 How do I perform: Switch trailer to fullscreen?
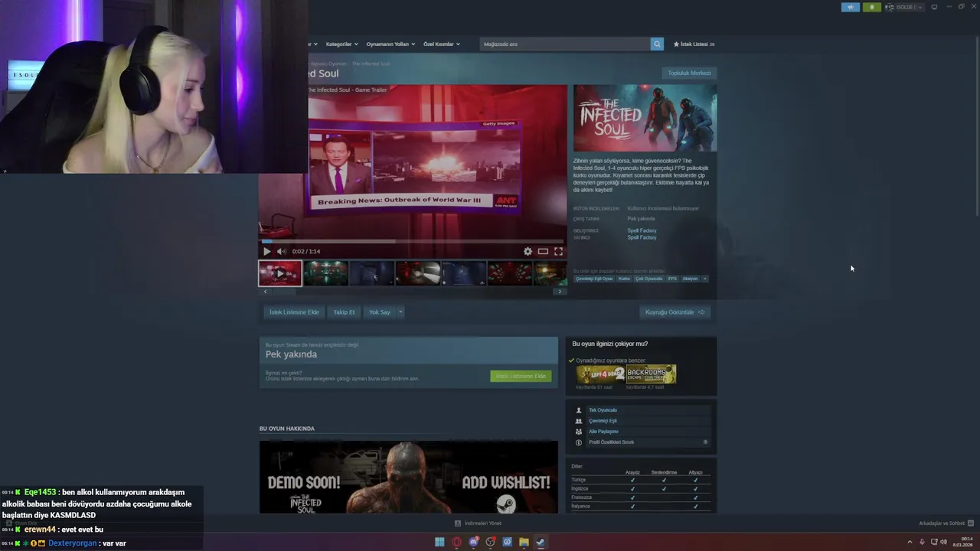558,251
